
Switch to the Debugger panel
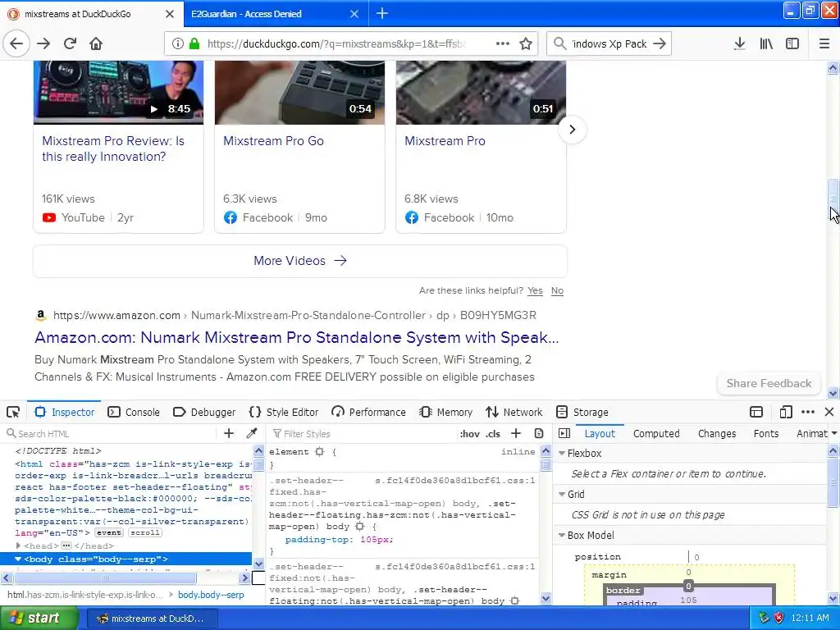(x=204, y=412)
